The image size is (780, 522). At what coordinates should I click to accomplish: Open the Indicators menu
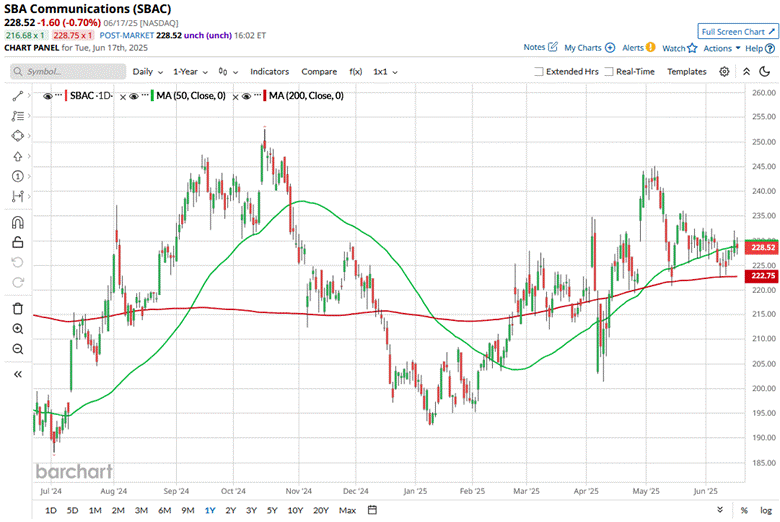coord(269,72)
